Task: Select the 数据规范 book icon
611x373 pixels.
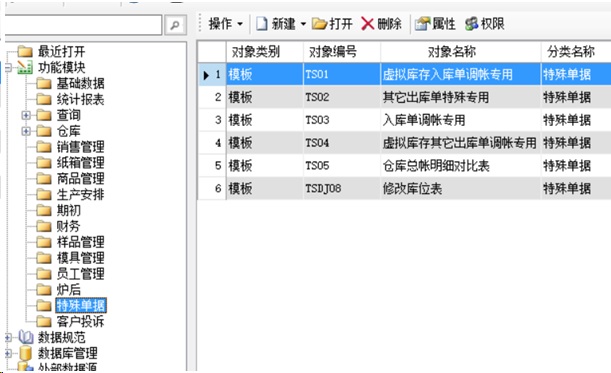Action: [26, 337]
